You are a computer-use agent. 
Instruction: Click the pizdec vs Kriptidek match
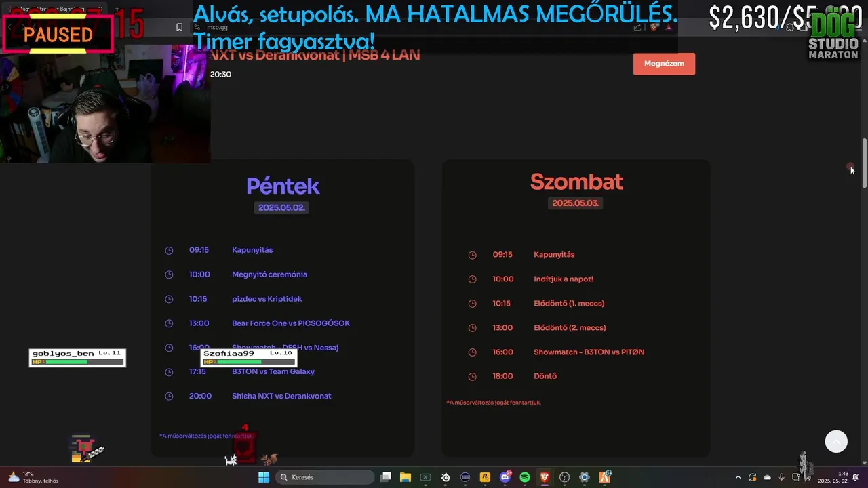pos(267,299)
